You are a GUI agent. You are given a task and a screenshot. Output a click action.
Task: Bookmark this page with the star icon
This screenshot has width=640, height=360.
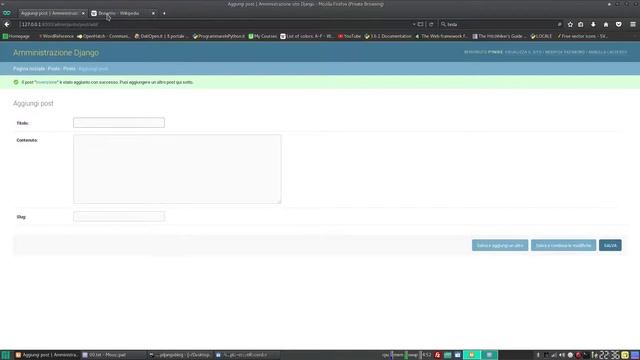coord(570,24)
